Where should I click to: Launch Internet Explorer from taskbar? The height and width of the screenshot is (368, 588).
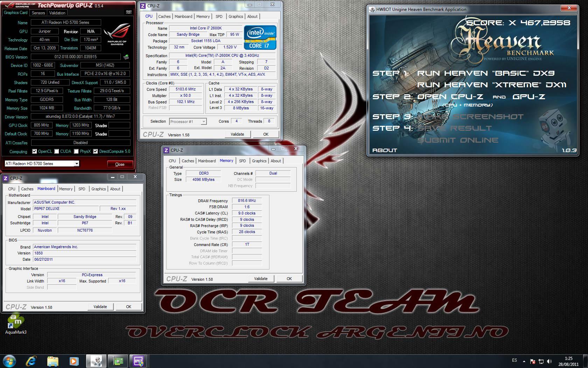click(x=31, y=361)
